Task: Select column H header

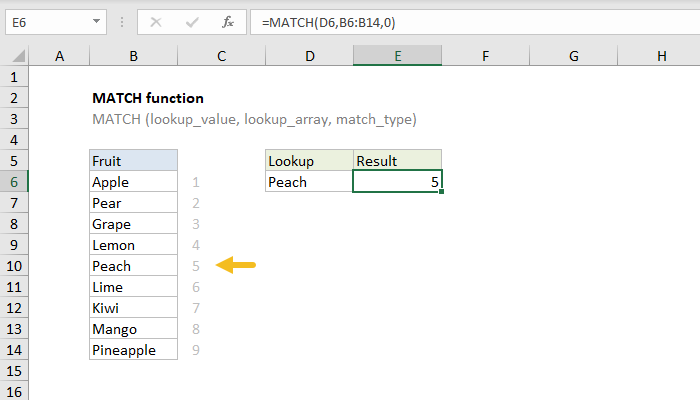Action: [x=661, y=58]
